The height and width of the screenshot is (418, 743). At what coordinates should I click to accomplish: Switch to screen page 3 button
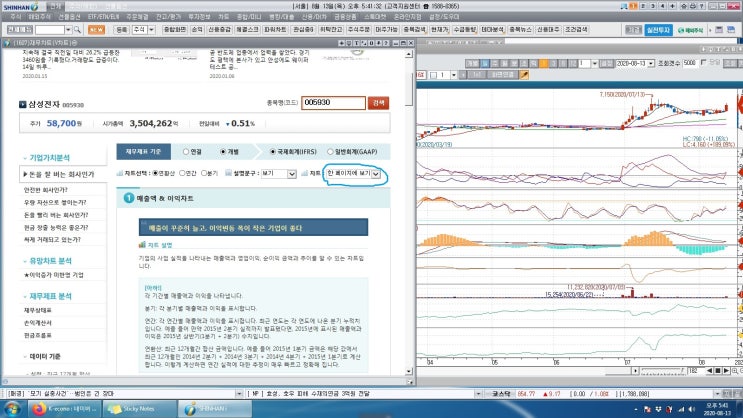tap(652, 6)
